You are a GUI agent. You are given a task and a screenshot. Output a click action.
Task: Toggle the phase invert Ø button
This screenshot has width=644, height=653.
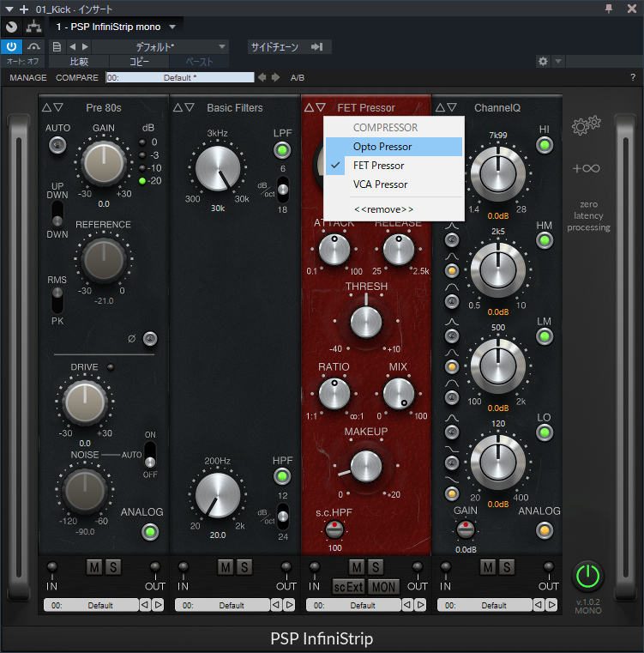tap(150, 339)
